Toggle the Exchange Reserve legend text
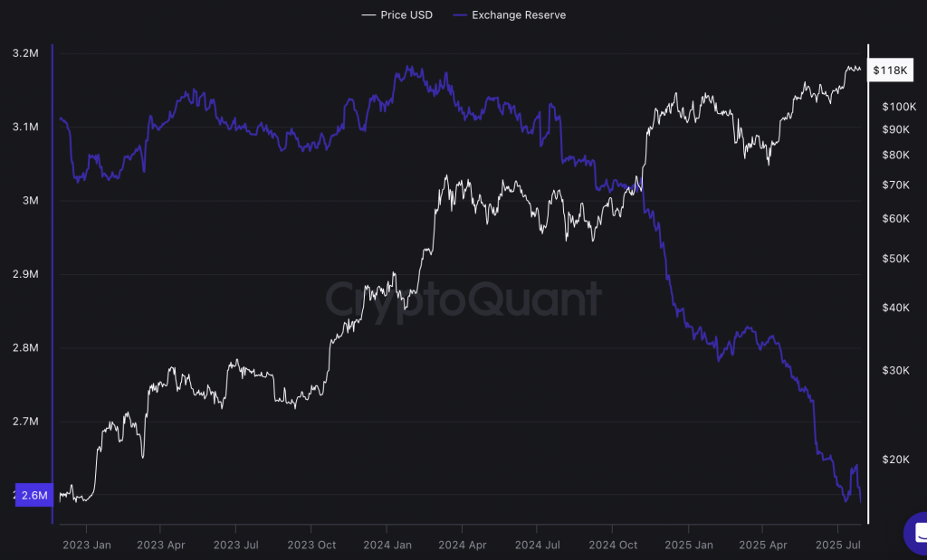 [x=519, y=15]
